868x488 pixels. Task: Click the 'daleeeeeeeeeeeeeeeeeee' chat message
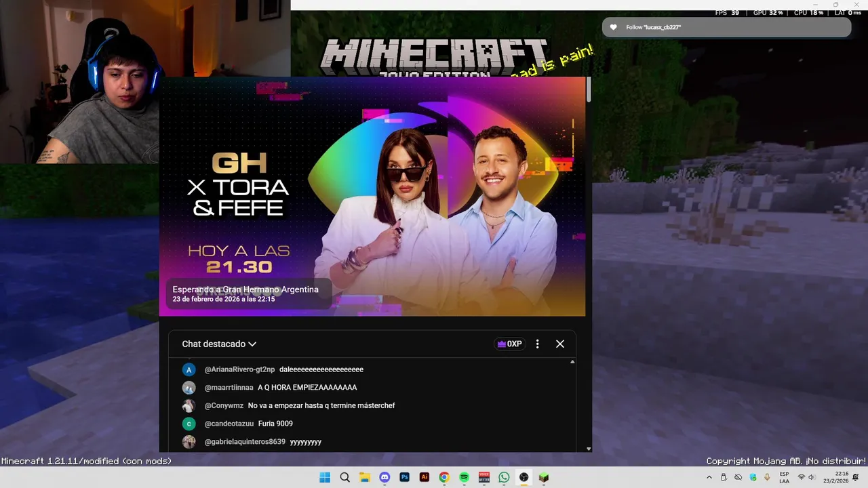[x=321, y=369]
